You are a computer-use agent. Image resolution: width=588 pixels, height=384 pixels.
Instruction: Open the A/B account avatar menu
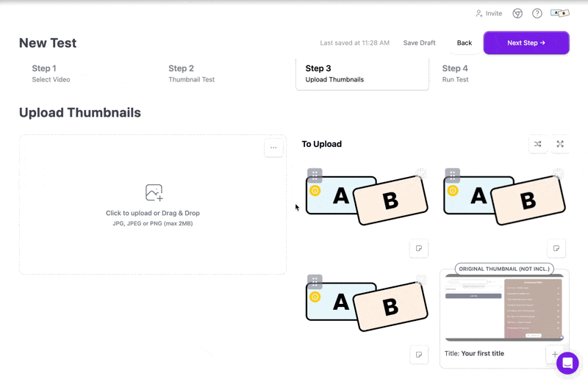pyautogui.click(x=560, y=13)
